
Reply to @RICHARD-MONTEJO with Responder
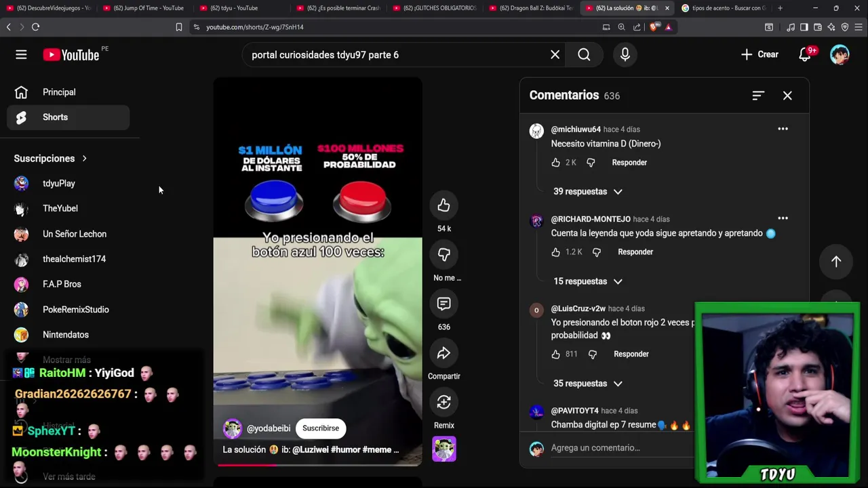(x=635, y=252)
